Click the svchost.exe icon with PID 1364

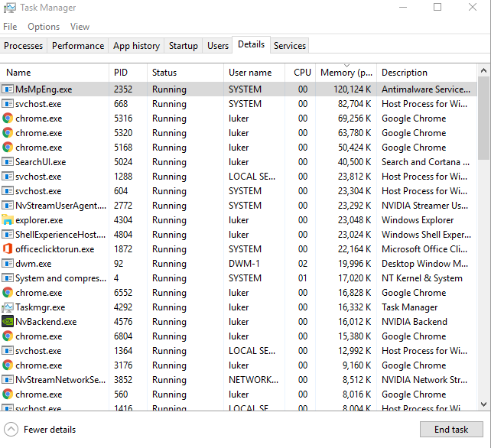[8, 351]
